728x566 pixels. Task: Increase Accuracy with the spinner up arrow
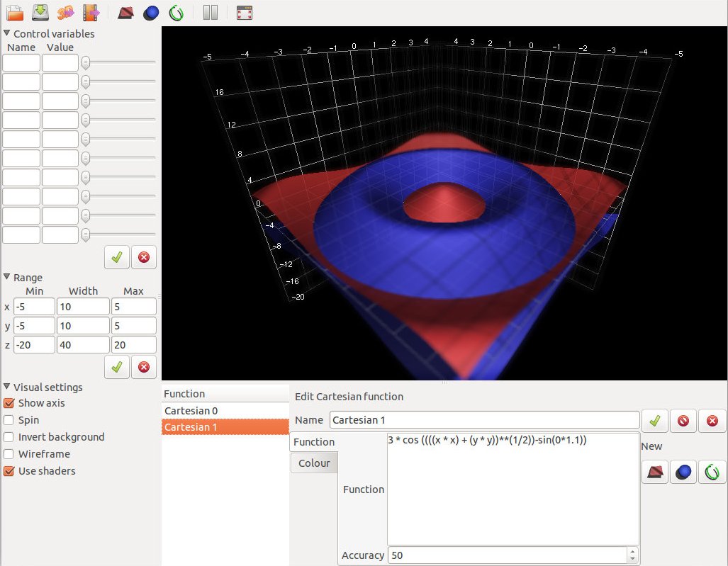coord(632,552)
